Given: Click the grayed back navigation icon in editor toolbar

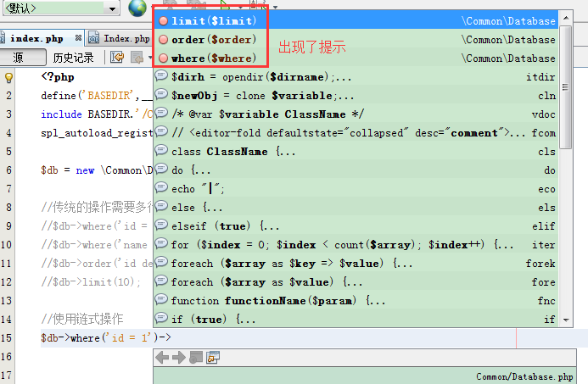Looking at the screenshot, I should pyautogui.click(x=137, y=58).
